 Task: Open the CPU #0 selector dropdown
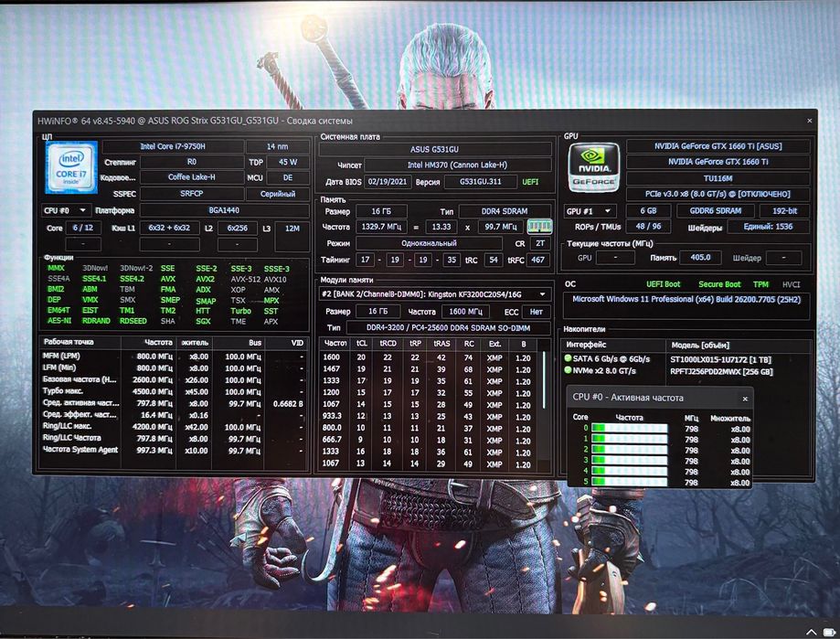(x=66, y=210)
